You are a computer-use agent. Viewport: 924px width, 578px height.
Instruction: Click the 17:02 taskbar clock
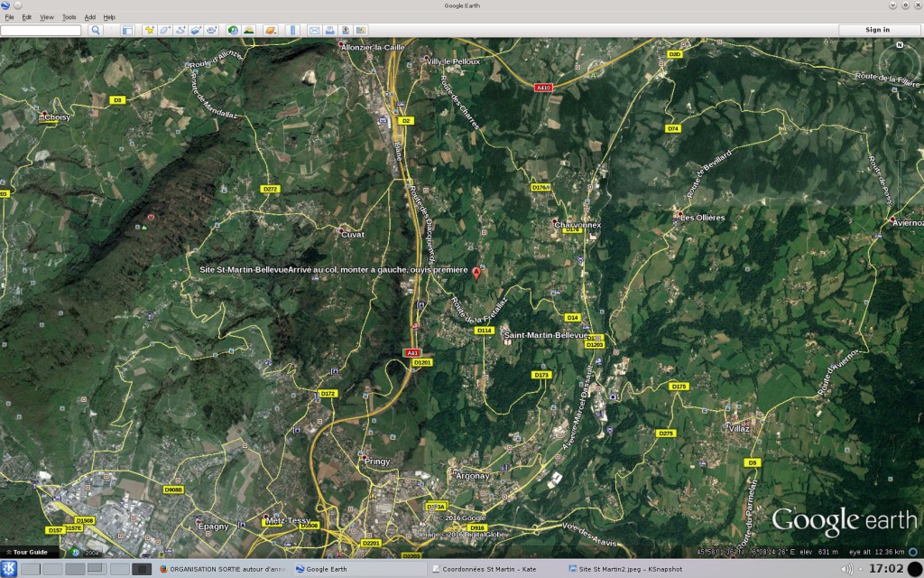[x=886, y=569]
